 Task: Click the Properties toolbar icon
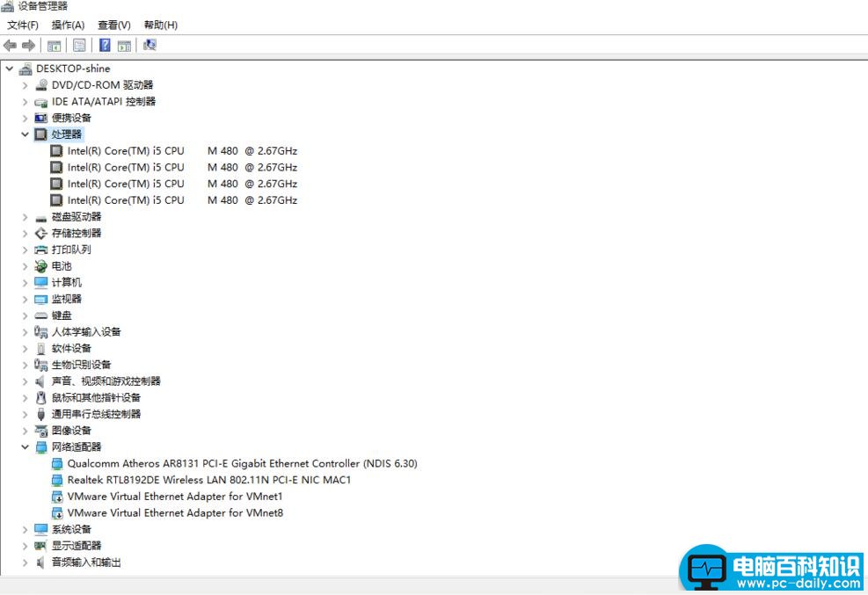(x=79, y=46)
